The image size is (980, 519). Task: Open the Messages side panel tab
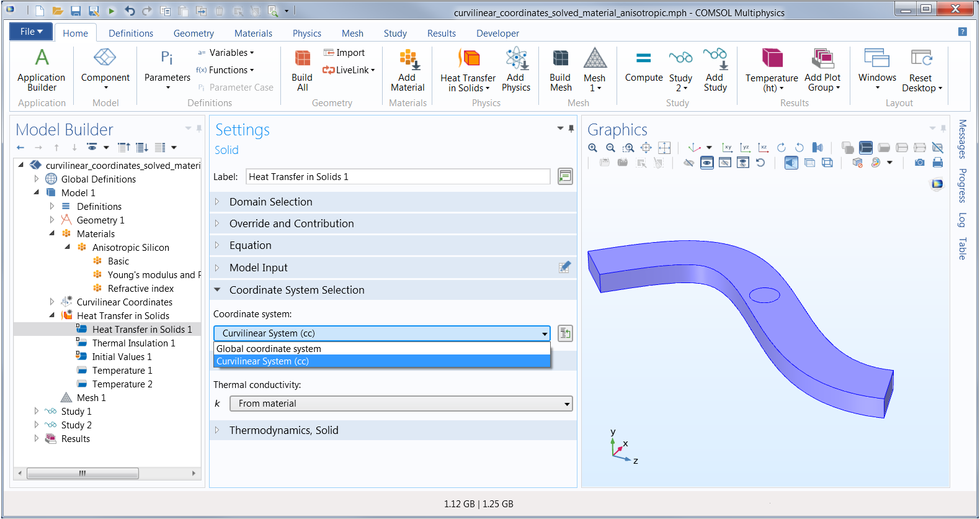(962, 139)
